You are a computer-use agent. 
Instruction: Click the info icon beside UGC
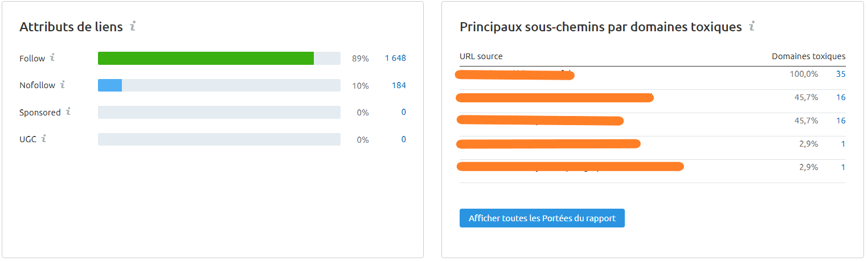point(44,138)
